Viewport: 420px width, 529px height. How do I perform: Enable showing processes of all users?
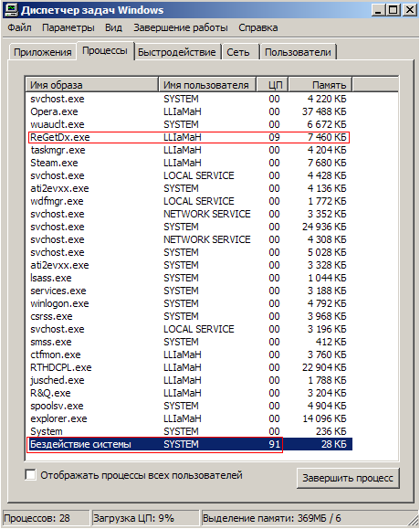point(30,475)
